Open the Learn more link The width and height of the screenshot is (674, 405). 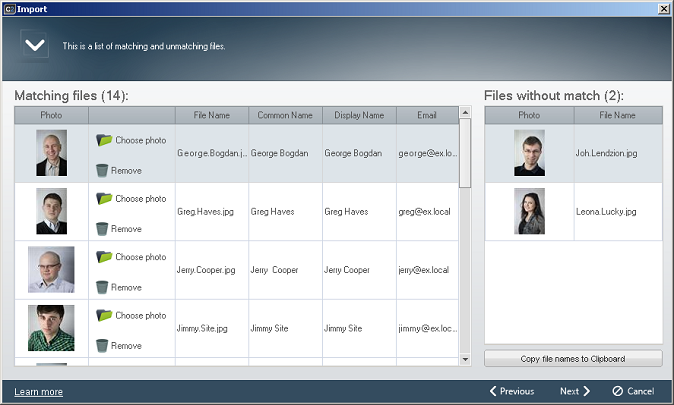(38, 392)
